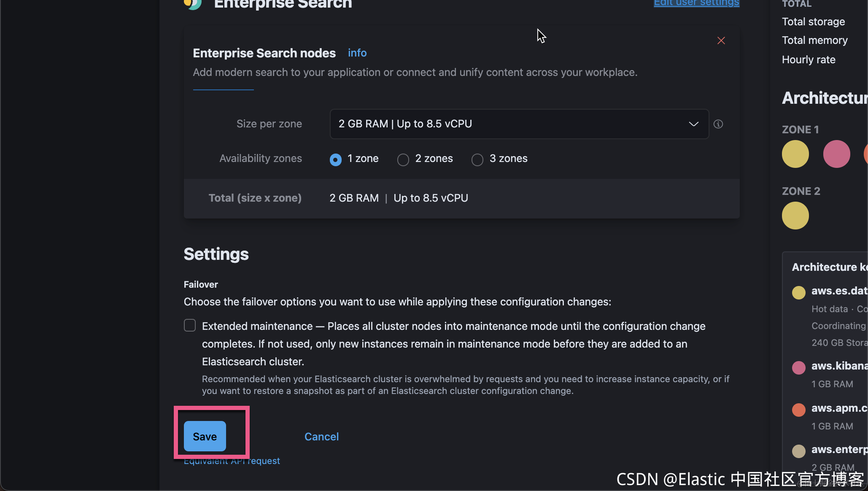868x491 pixels.
Task: Click the Edit user settings link
Action: pyautogui.click(x=696, y=3)
